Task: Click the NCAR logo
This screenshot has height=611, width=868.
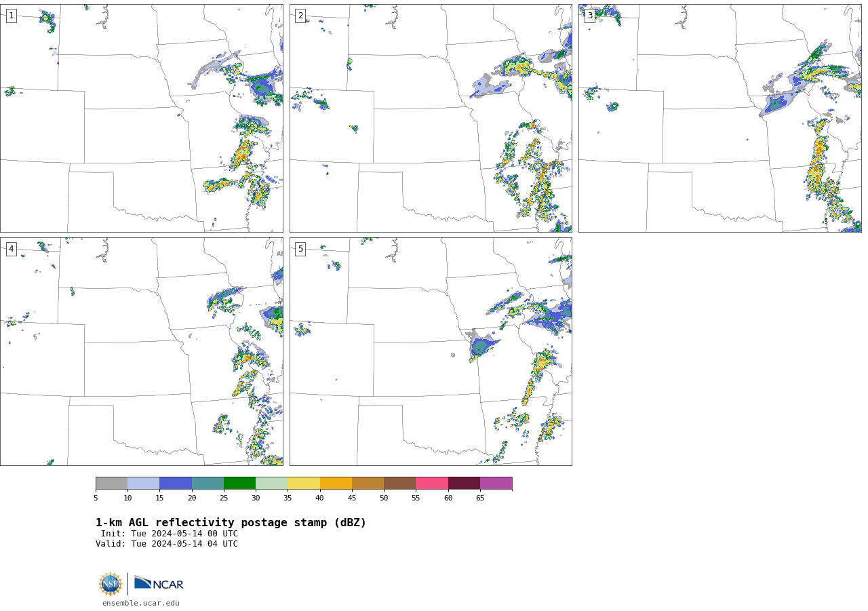Action: [159, 584]
